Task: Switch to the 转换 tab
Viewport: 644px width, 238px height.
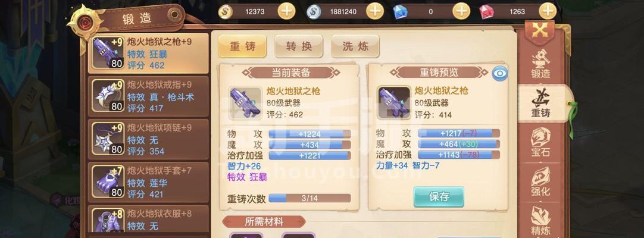Action: pyautogui.click(x=299, y=46)
